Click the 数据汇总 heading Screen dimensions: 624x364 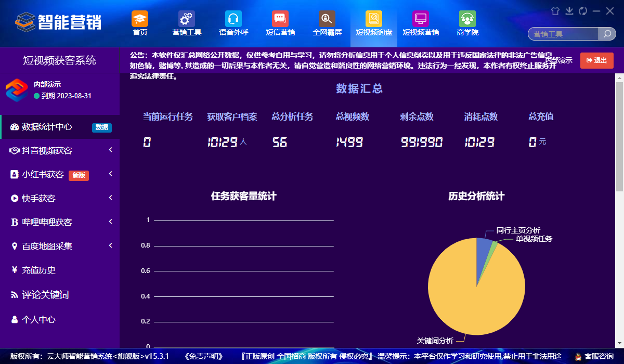[360, 88]
